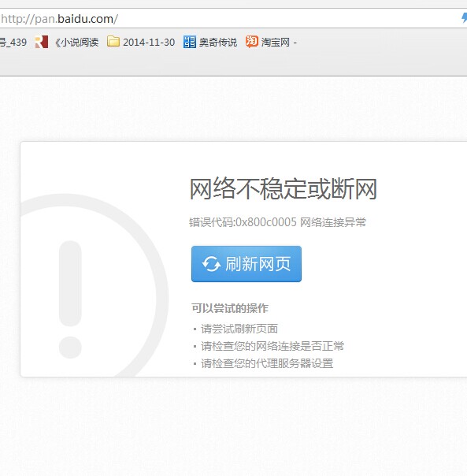
Task: Open the 《小说阅读 bookmark label
Action: point(76,43)
